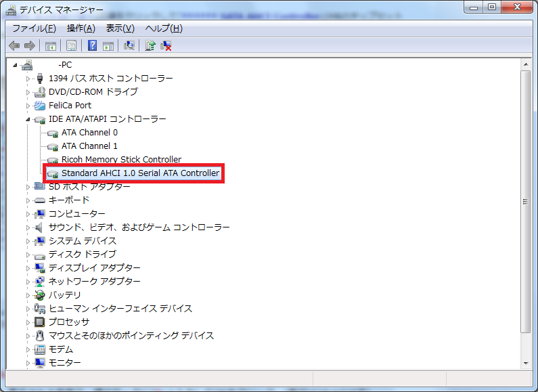This screenshot has width=538, height=392.
Task: Collapse the -PC root node
Action: click(15, 65)
